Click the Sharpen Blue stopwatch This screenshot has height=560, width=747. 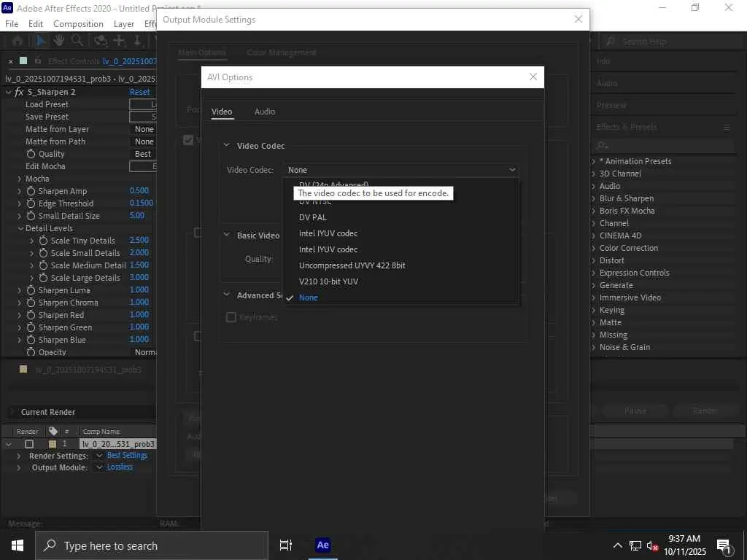(31, 340)
